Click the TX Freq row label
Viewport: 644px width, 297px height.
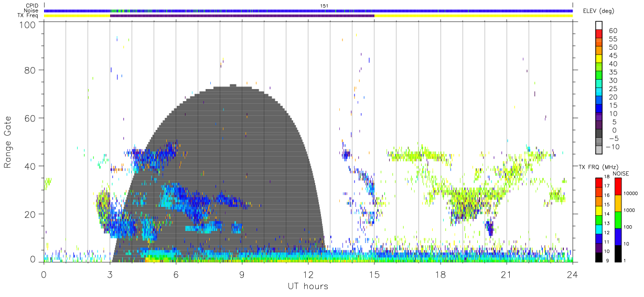pyautogui.click(x=28, y=15)
